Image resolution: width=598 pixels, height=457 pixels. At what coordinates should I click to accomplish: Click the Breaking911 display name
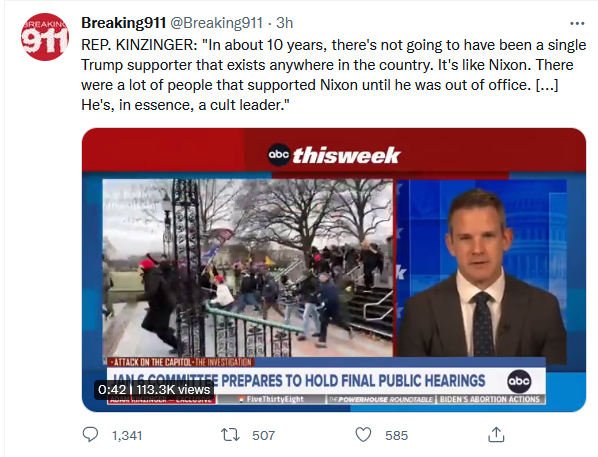click(123, 23)
